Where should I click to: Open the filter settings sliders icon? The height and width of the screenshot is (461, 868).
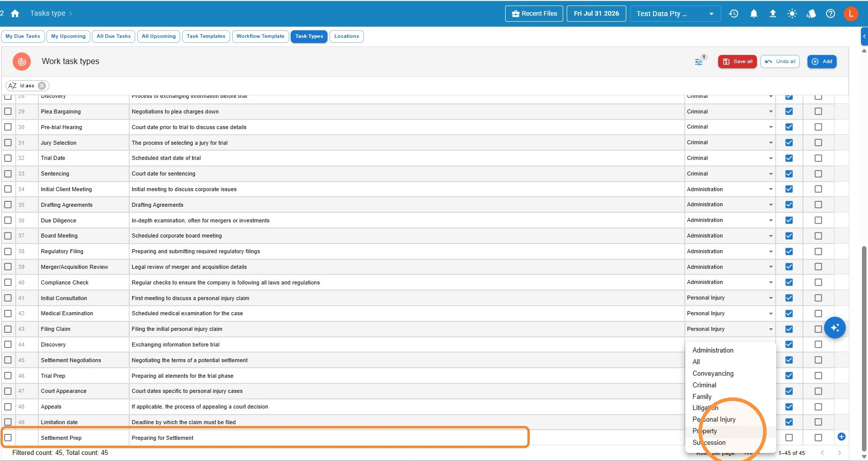point(698,62)
